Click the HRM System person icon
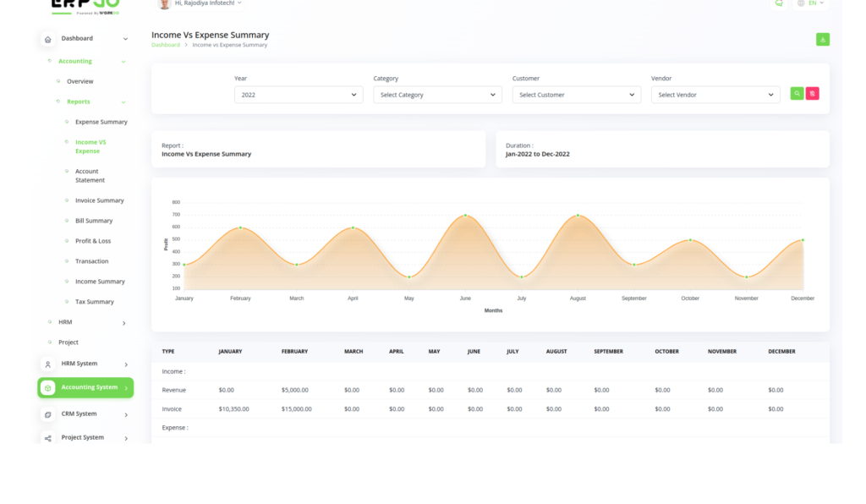Screen dimensions: 866x504 [x=48, y=364]
